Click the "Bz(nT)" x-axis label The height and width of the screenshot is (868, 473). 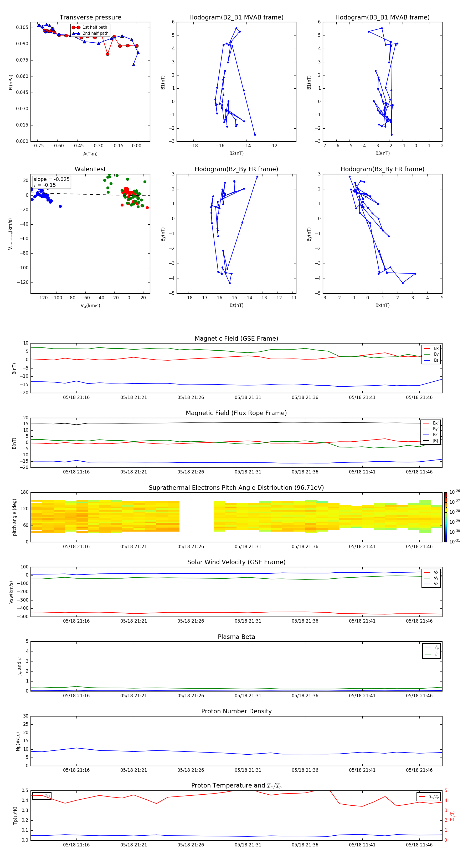[x=236, y=305]
